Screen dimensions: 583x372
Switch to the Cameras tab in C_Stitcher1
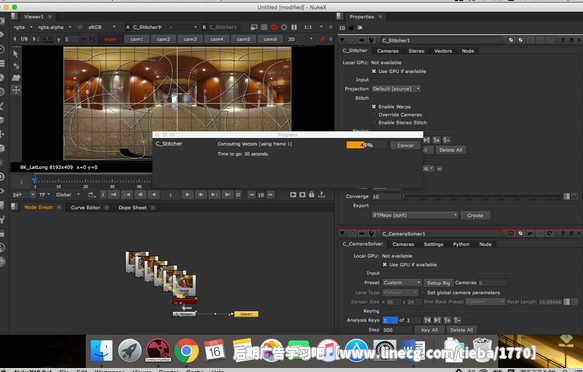click(x=388, y=51)
